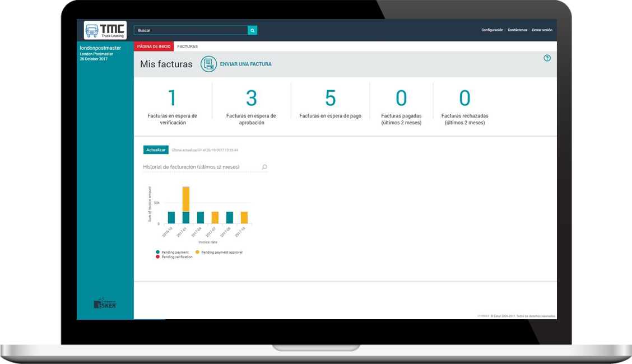
Task: Click the Mis facturas heading
Action: [x=166, y=64]
